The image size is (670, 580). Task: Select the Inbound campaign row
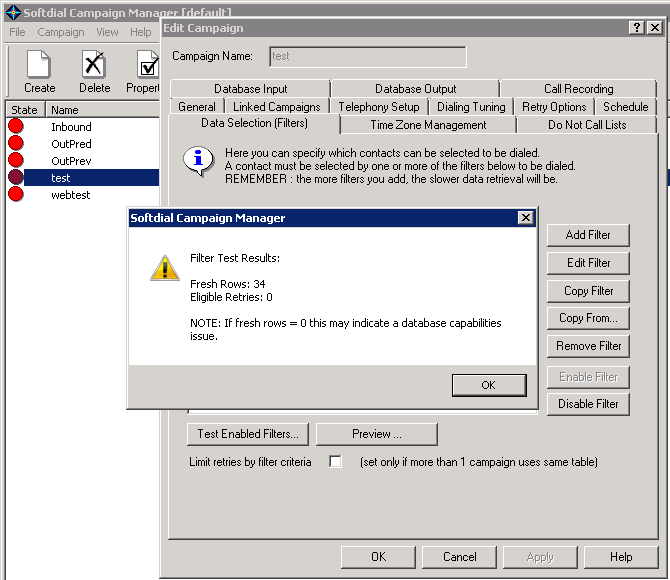[83, 127]
